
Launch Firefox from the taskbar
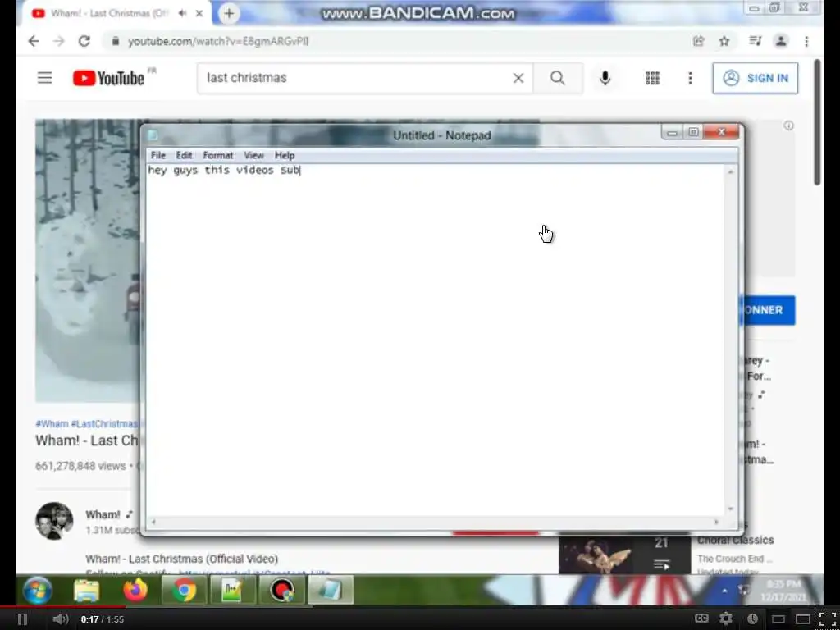coord(135,590)
